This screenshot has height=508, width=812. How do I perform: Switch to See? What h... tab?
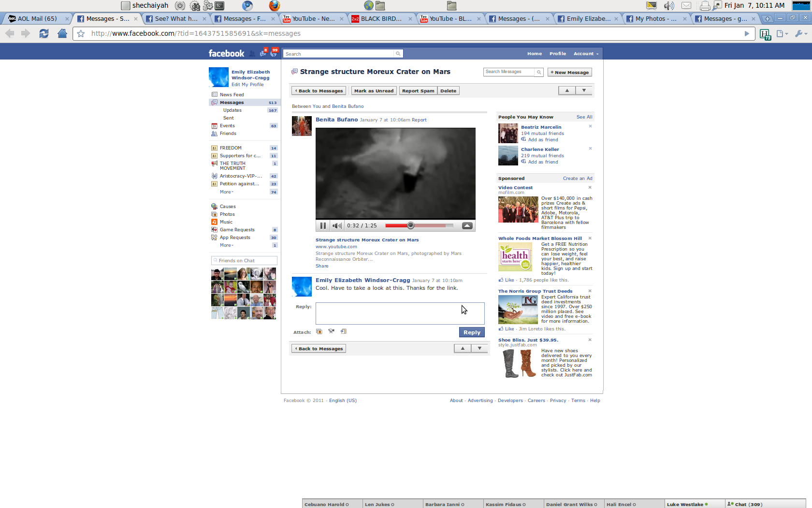point(176,19)
